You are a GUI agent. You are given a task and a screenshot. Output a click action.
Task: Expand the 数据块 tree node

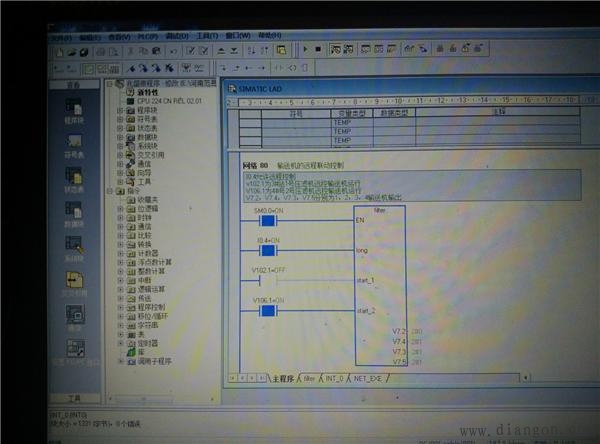tap(120, 137)
